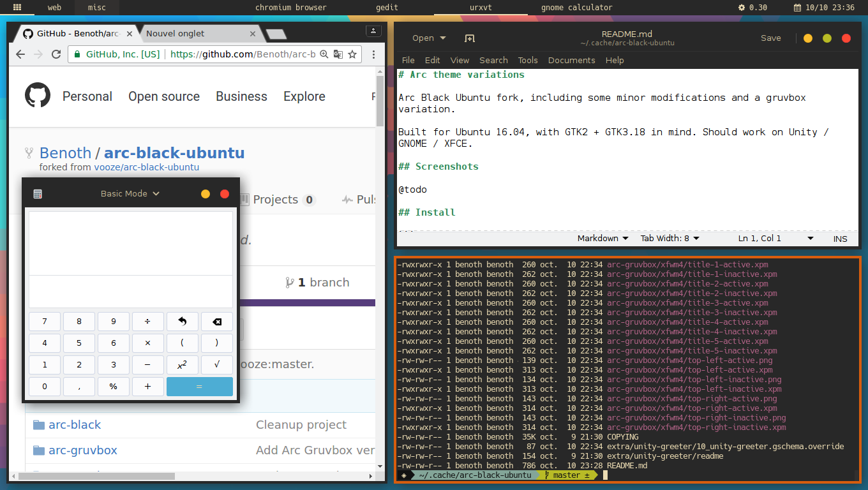
Task: Click the calculator undo arrow button
Action: tap(183, 322)
